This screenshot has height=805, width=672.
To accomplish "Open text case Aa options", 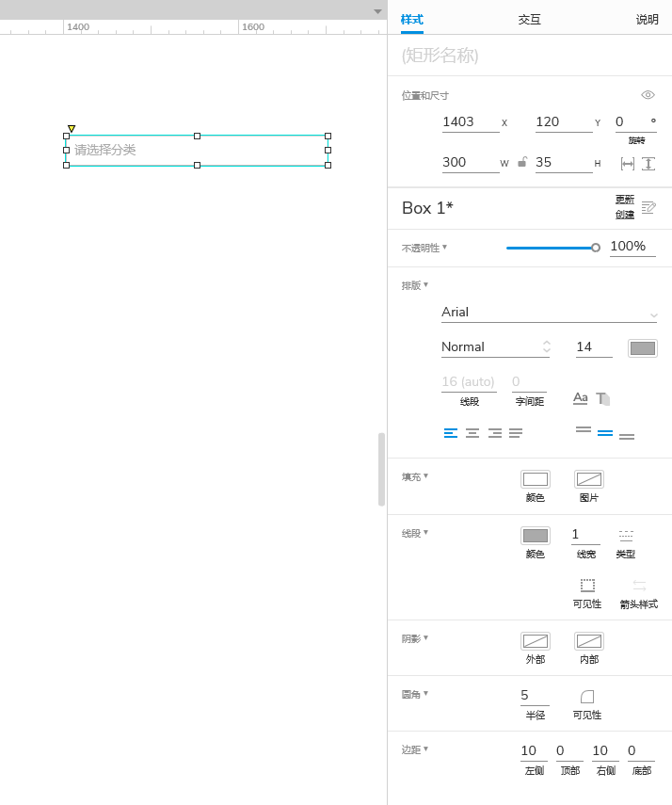I will [580, 398].
